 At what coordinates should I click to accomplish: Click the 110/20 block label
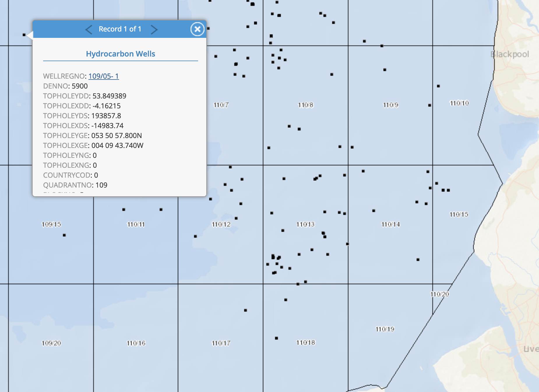click(x=439, y=294)
